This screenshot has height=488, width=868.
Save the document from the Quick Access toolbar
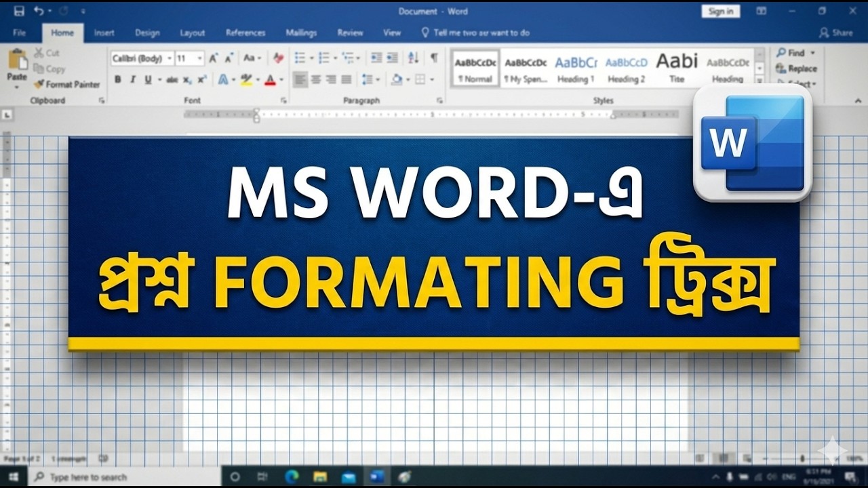pos(18,11)
